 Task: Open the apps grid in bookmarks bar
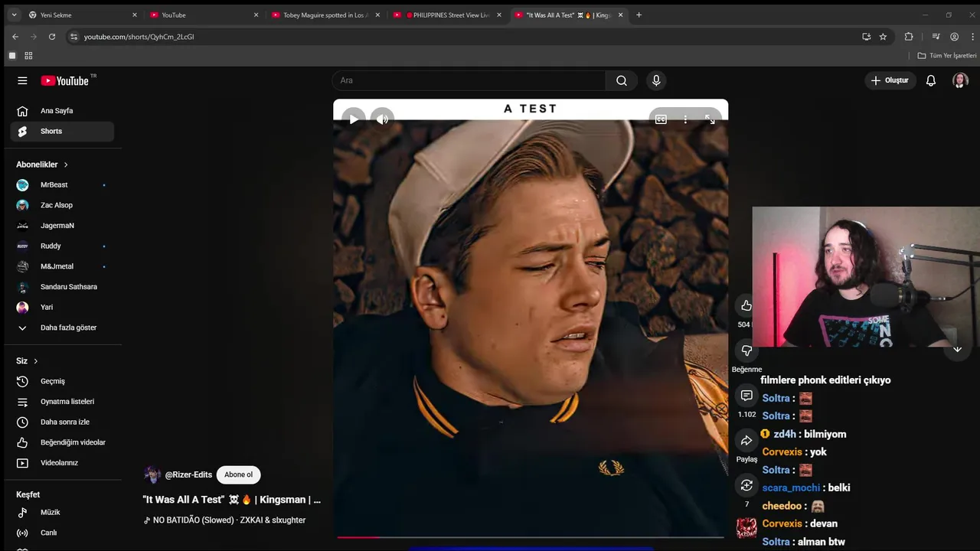point(28,56)
